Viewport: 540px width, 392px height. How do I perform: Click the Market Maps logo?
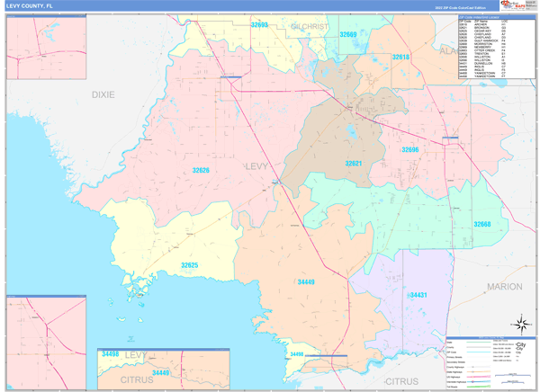tap(513, 5)
